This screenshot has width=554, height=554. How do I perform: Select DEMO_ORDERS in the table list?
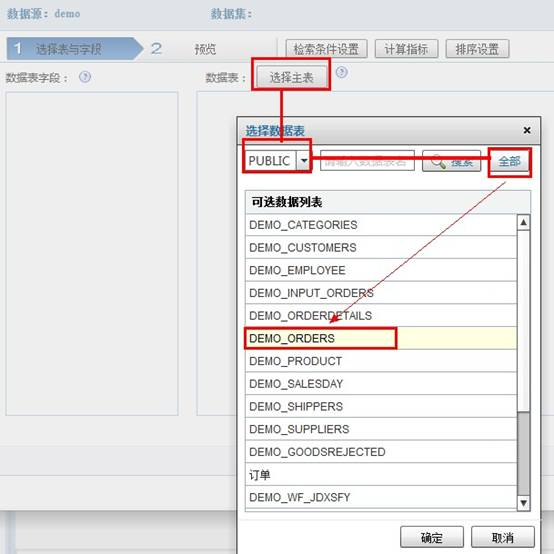pos(381,338)
